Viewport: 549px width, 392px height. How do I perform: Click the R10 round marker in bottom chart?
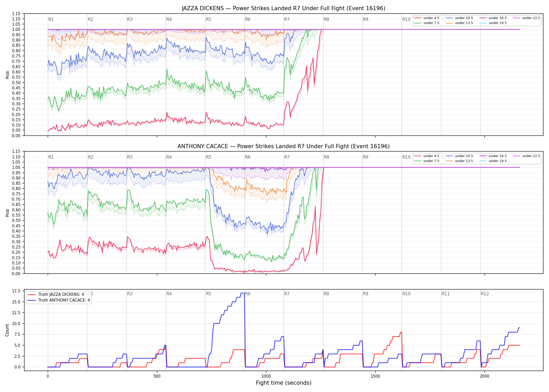point(406,294)
